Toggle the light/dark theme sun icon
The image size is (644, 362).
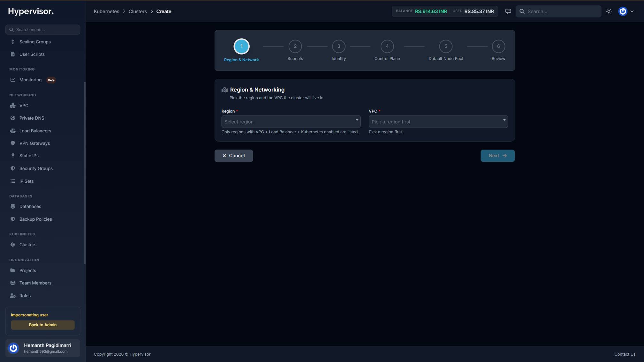click(x=609, y=11)
